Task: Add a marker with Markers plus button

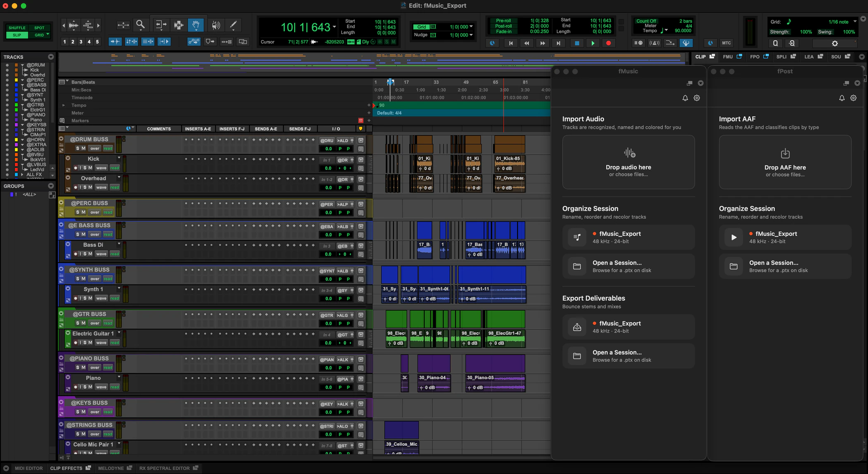Action: coord(369,121)
